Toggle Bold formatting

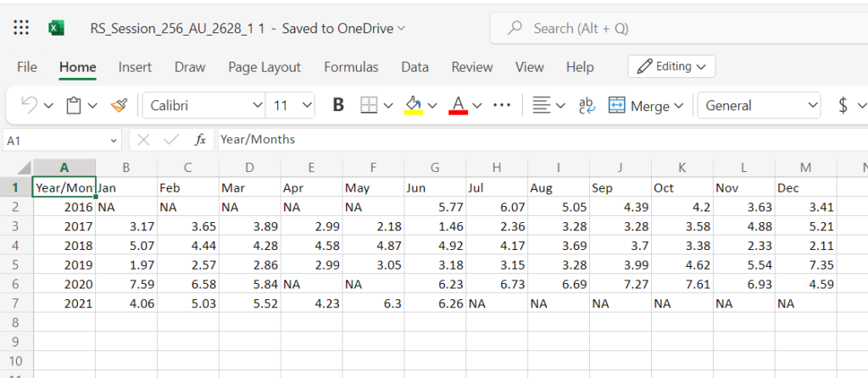tap(338, 105)
